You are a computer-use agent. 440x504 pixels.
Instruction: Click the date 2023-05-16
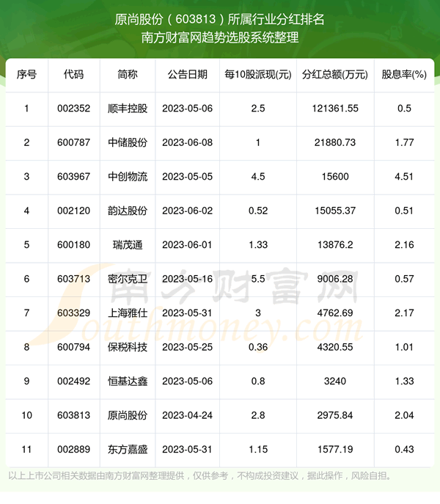tap(188, 279)
